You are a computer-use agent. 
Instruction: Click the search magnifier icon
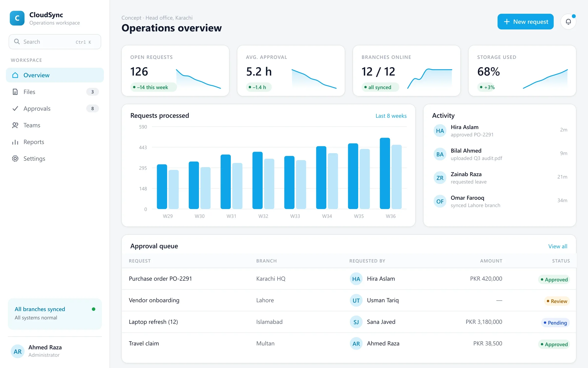(x=17, y=41)
